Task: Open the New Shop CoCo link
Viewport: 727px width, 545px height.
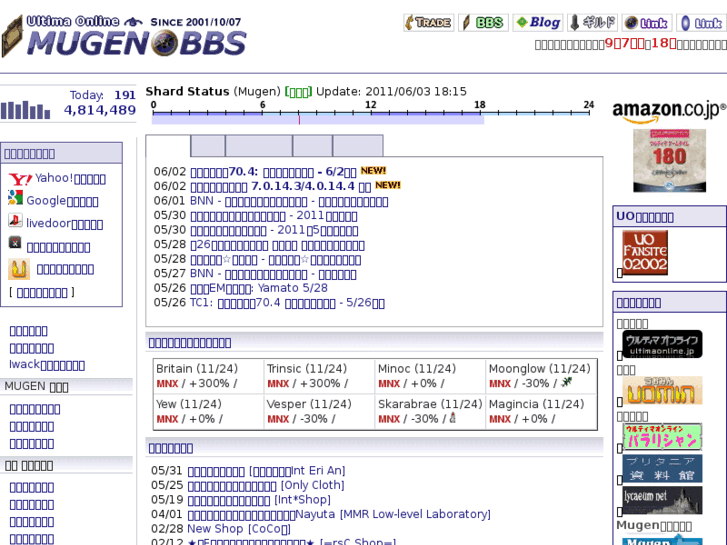Action: (x=239, y=529)
